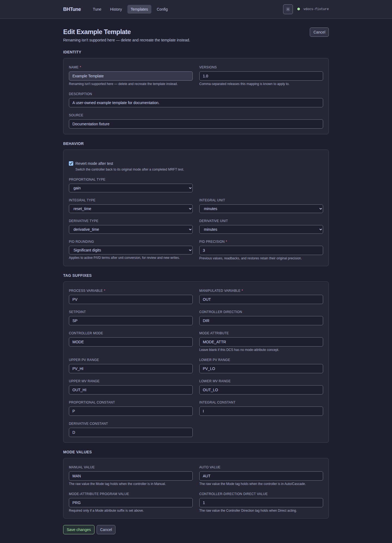Focus the Auto Value field

tap(261, 476)
